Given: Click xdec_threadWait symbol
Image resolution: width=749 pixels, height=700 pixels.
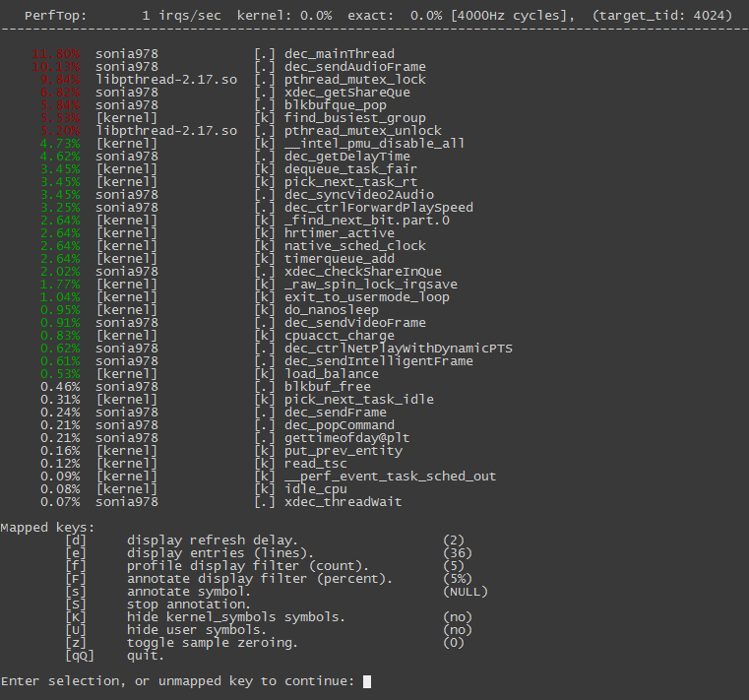Looking at the screenshot, I should click(x=343, y=502).
